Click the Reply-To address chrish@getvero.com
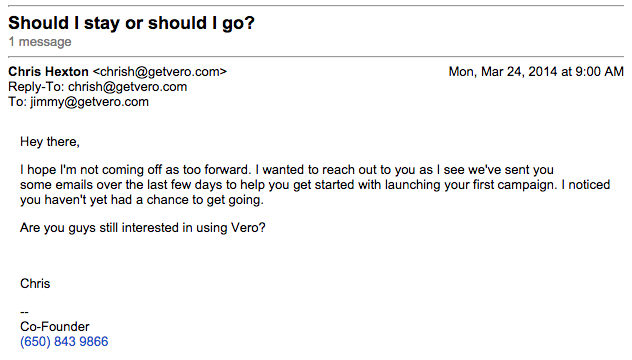Image resolution: width=632 pixels, height=360 pixels. point(127,87)
